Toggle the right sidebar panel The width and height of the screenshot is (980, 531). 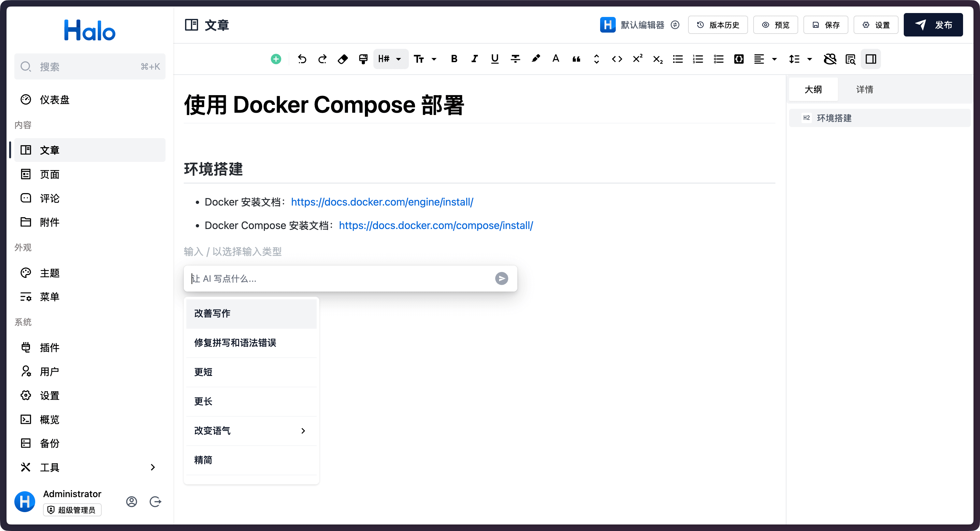(871, 59)
